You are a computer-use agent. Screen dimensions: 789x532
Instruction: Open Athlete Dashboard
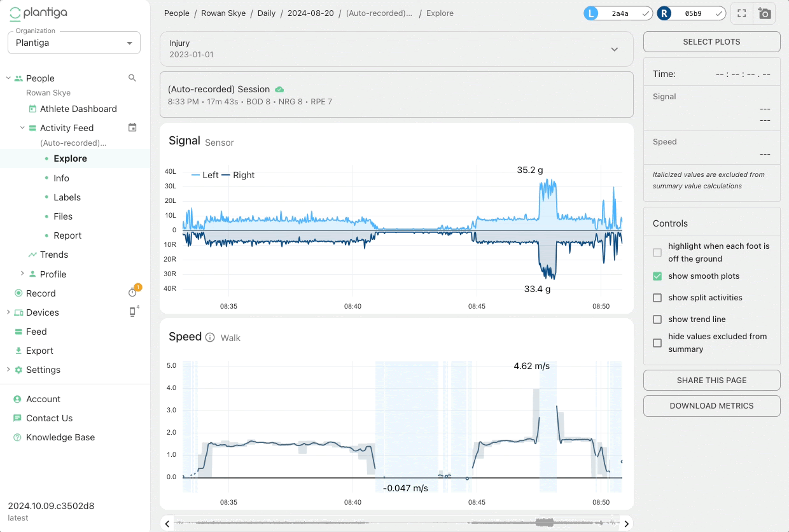click(78, 109)
